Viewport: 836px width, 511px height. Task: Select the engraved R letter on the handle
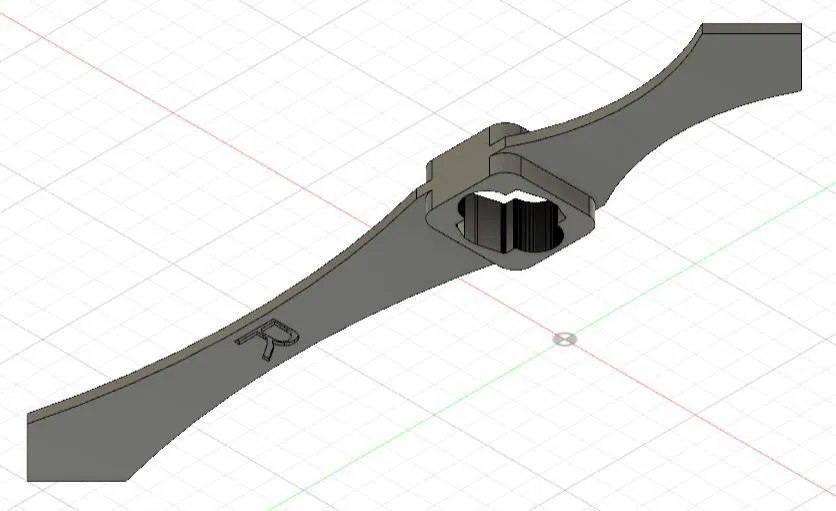(268, 339)
